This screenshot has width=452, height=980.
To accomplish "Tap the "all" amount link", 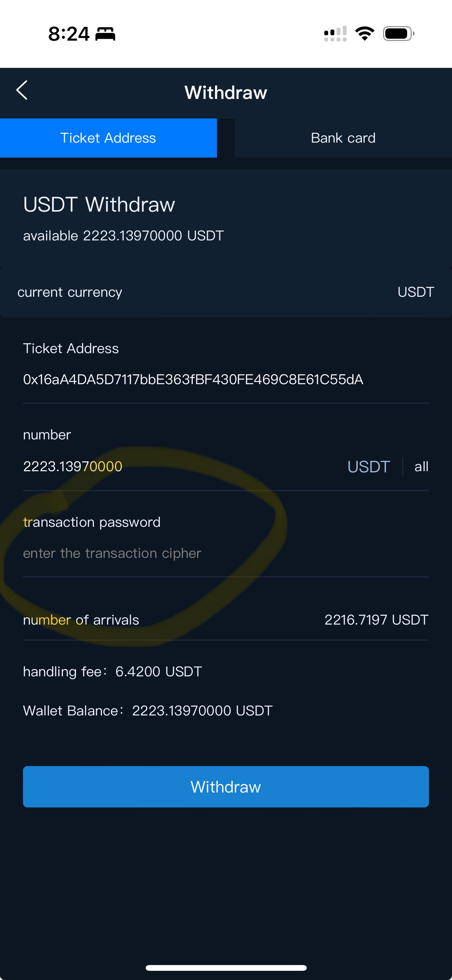I will click(421, 467).
